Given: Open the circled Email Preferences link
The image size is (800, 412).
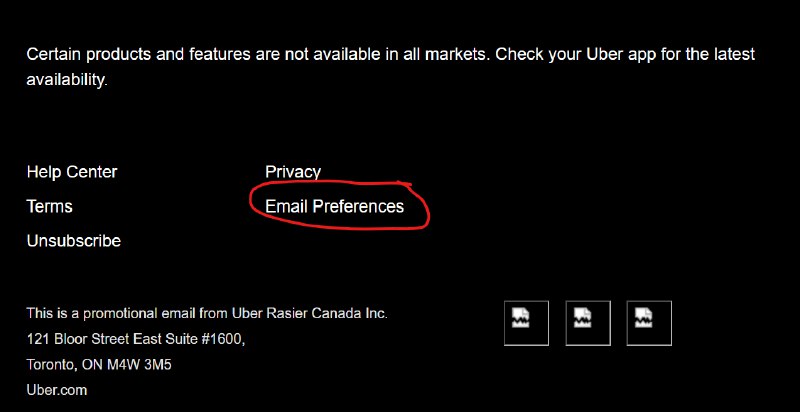Looking at the screenshot, I should [x=335, y=207].
